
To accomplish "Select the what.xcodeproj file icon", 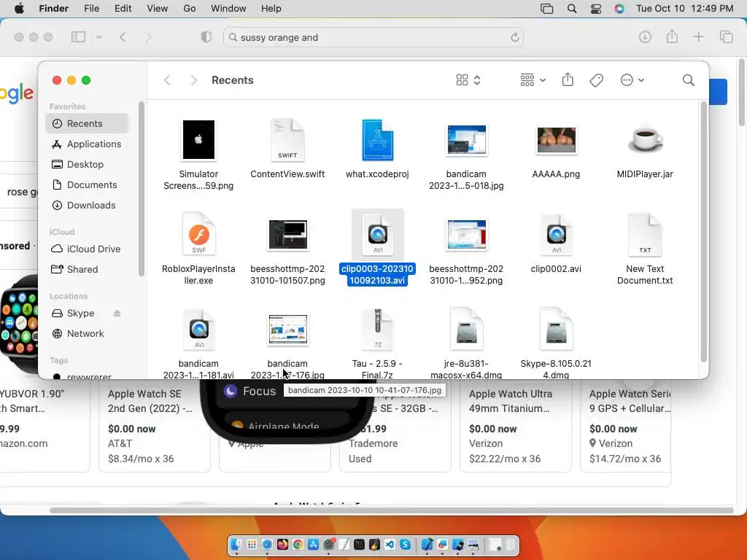I will [377, 140].
